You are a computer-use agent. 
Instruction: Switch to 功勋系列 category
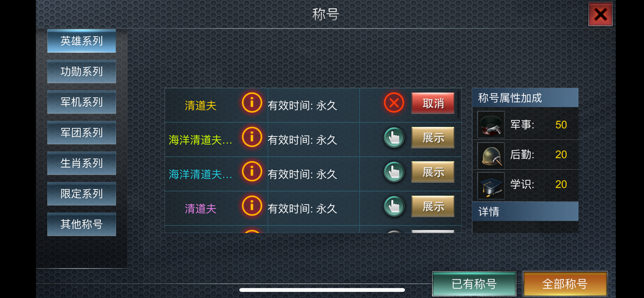[x=82, y=72]
